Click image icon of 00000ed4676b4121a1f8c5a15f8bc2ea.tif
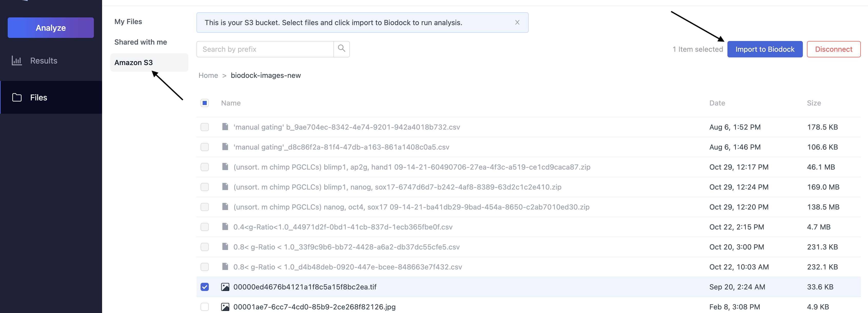This screenshot has width=868, height=313. click(x=225, y=287)
